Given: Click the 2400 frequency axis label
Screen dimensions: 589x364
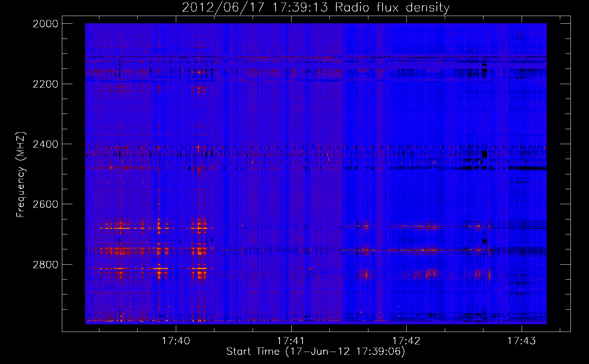Looking at the screenshot, I should pyautogui.click(x=46, y=144).
